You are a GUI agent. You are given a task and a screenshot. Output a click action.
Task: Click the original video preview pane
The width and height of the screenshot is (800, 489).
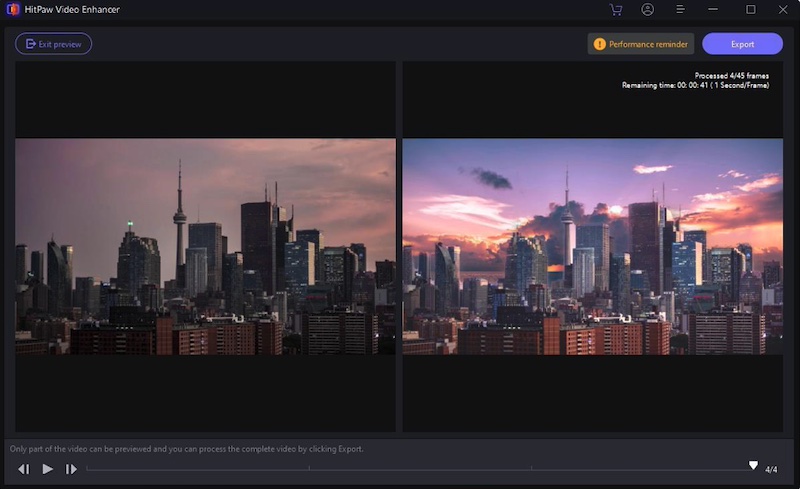click(x=205, y=247)
